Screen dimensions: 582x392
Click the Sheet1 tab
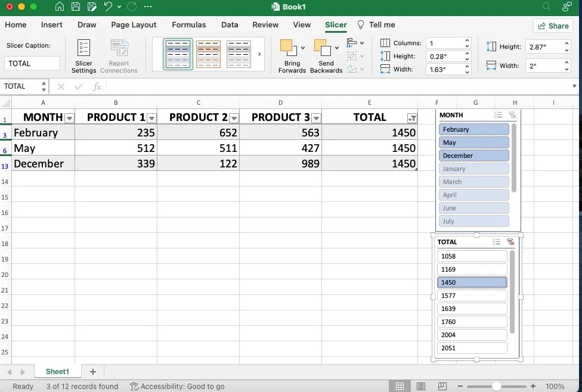pos(57,371)
